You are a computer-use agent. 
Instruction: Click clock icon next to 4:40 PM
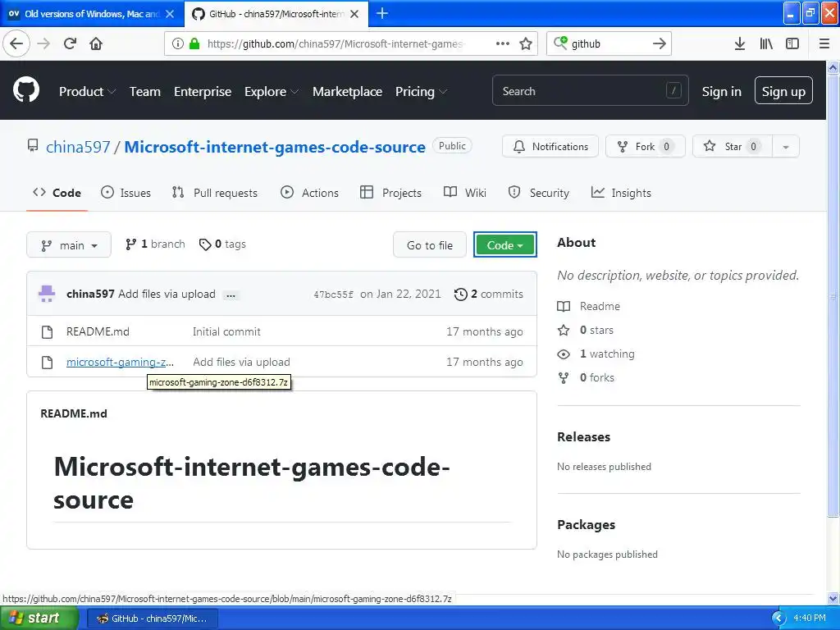[778, 619]
